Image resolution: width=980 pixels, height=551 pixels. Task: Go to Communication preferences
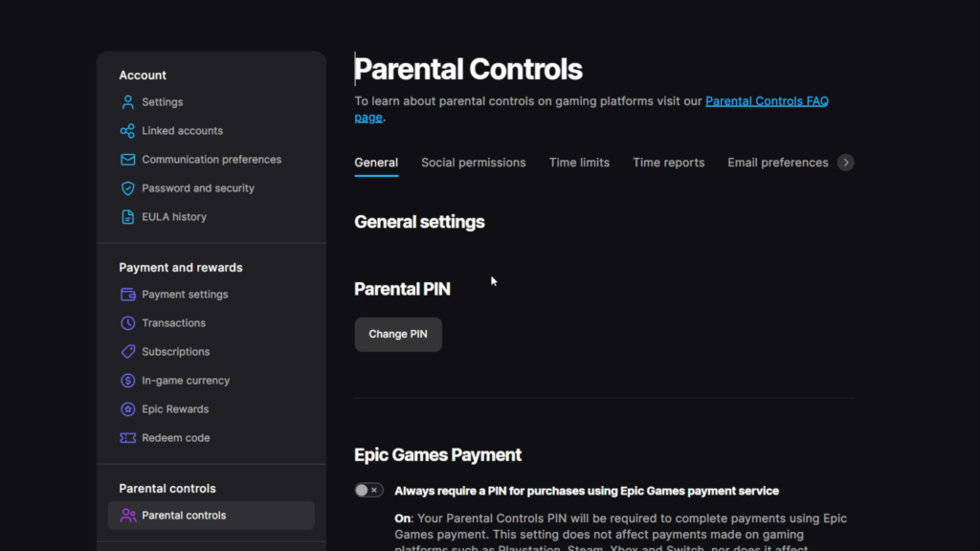(212, 160)
